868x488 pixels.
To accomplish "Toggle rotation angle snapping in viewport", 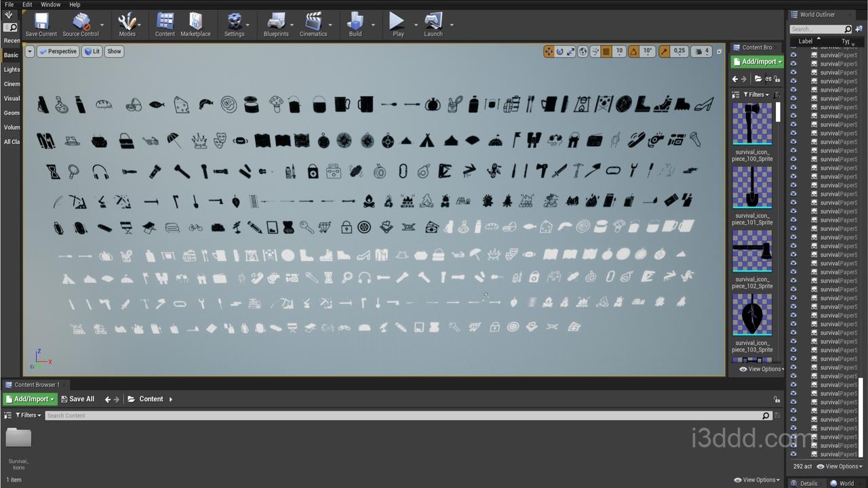I will (633, 52).
